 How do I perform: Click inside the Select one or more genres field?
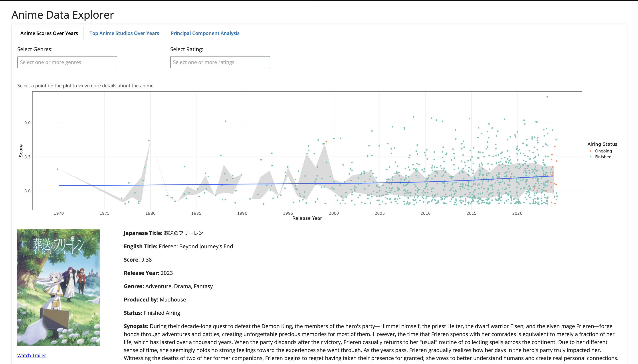(67, 62)
